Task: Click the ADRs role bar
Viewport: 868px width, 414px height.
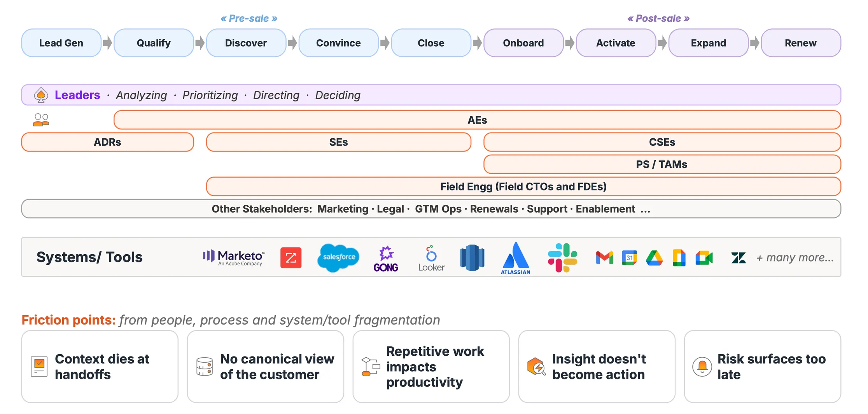Action: tap(108, 142)
